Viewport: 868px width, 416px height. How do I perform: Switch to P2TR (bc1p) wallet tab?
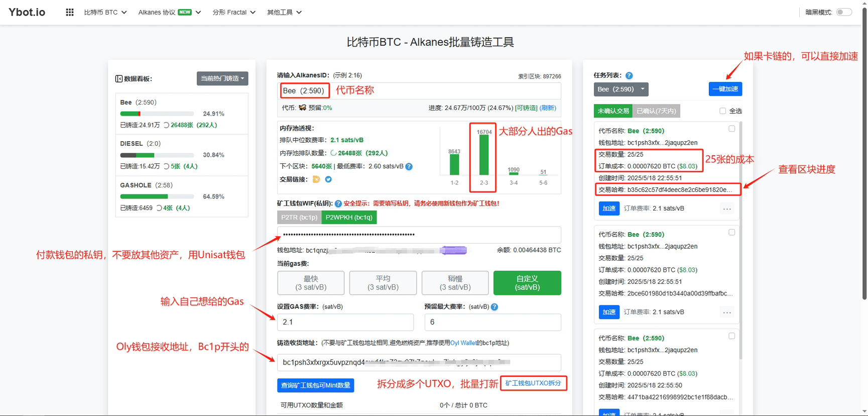pos(299,217)
